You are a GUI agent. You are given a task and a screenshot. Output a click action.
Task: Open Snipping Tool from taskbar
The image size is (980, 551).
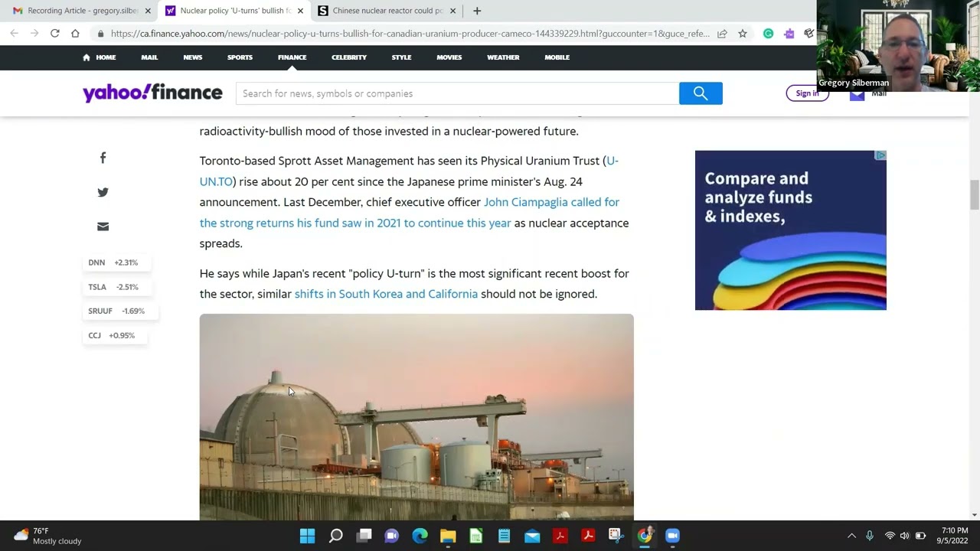click(x=616, y=536)
